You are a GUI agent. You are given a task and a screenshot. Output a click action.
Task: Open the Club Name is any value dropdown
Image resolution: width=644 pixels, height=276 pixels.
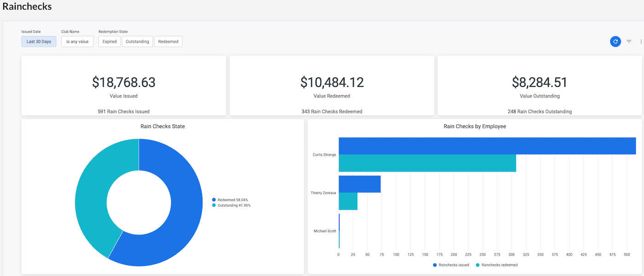(77, 41)
